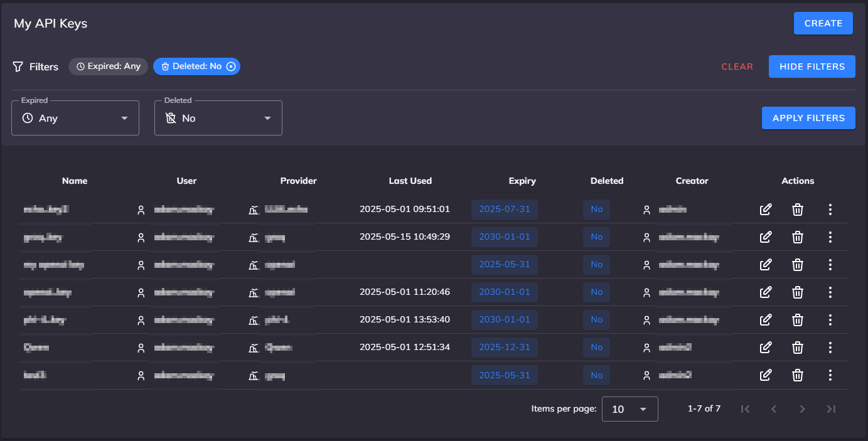The width and height of the screenshot is (868, 441).
Task: Click last used value 2025-05-01 11:20:46
Action: coord(405,292)
